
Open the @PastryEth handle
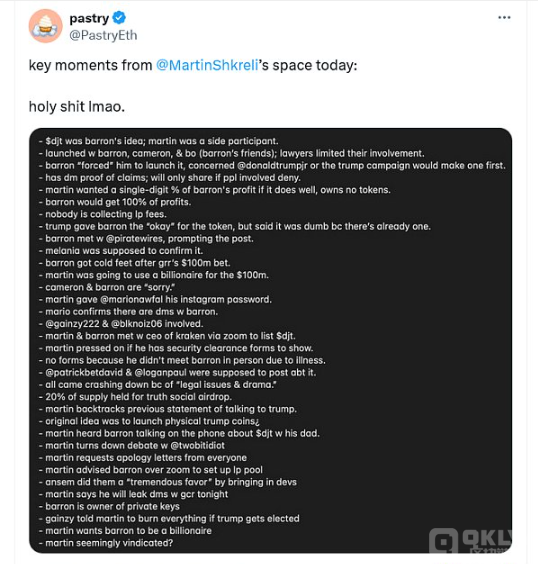click(103, 35)
